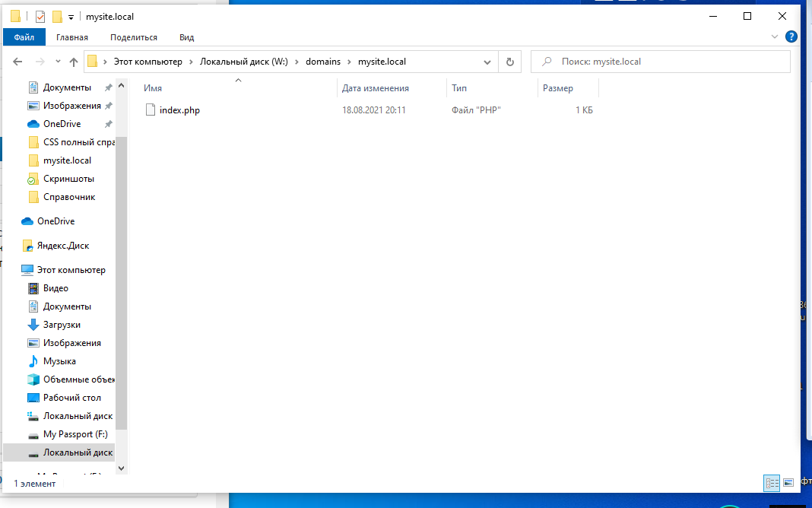This screenshot has height=508, width=812.
Task: Go back with the left arrow button
Action: click(x=17, y=62)
